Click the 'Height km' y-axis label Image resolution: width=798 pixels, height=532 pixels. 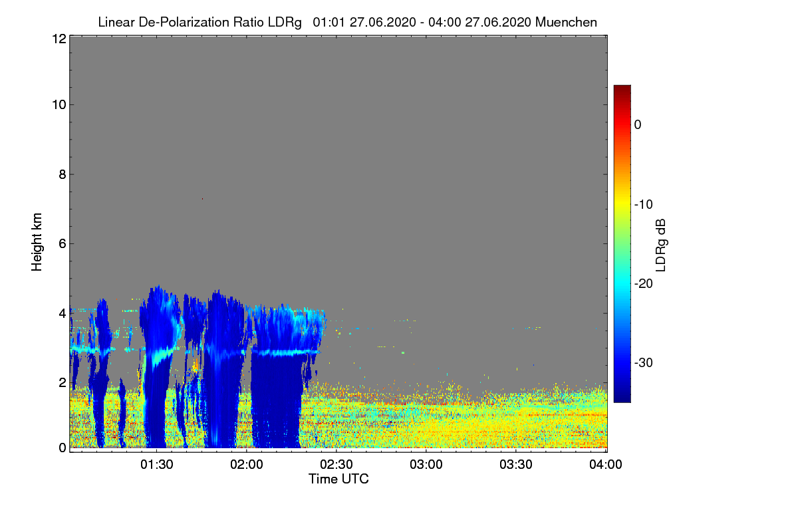pos(37,242)
